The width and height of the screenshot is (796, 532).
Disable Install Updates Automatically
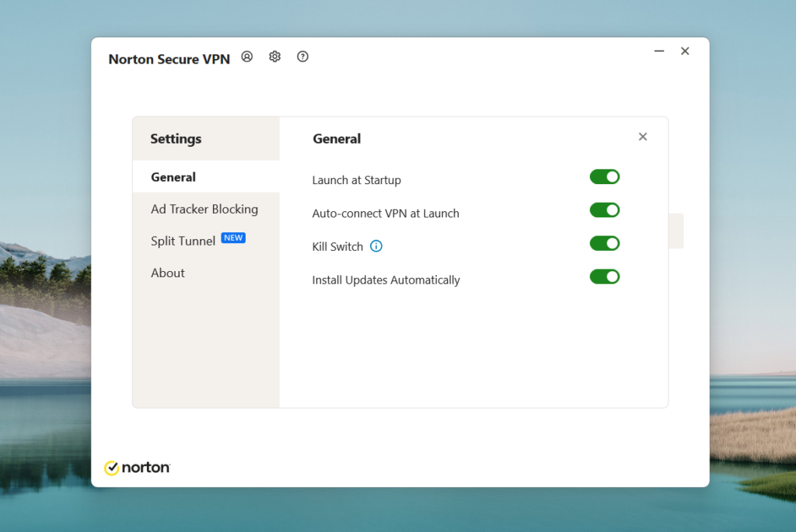pyautogui.click(x=605, y=276)
